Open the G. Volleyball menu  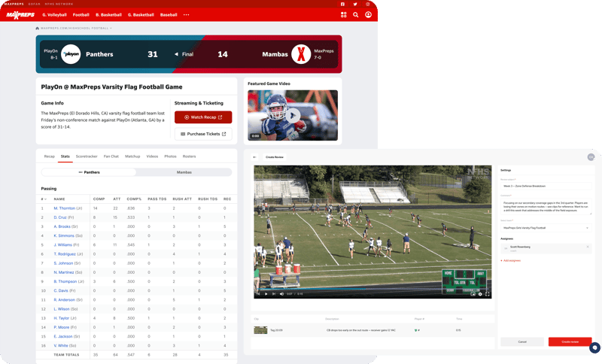[54, 15]
